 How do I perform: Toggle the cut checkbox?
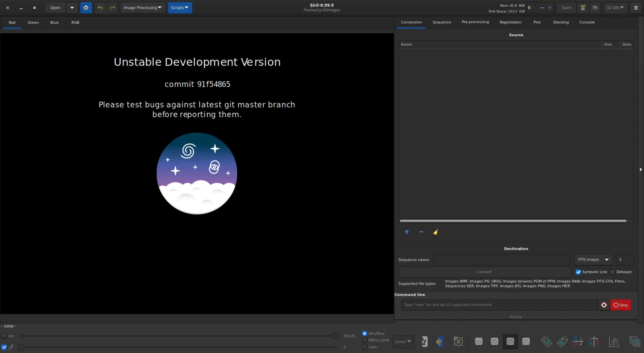[4, 336]
